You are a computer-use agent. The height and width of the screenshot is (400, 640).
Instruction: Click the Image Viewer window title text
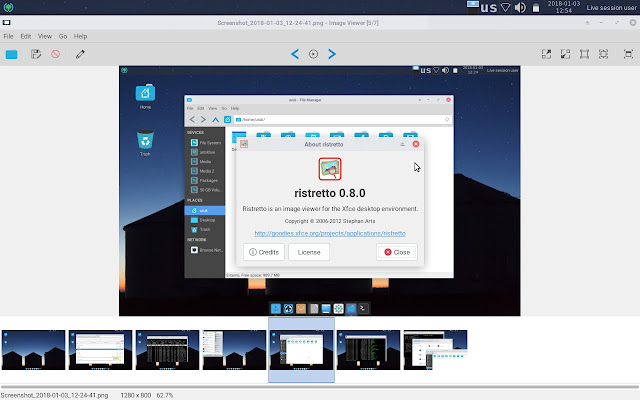point(298,23)
